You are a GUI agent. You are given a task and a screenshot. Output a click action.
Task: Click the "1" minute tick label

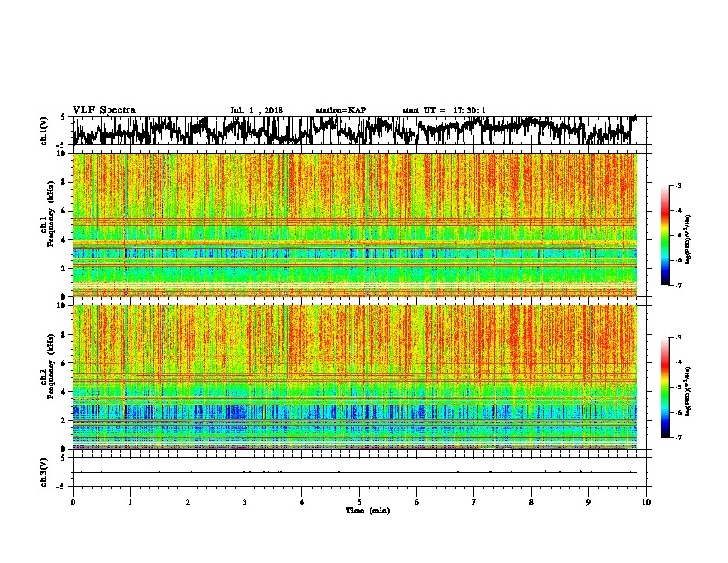[x=130, y=502]
